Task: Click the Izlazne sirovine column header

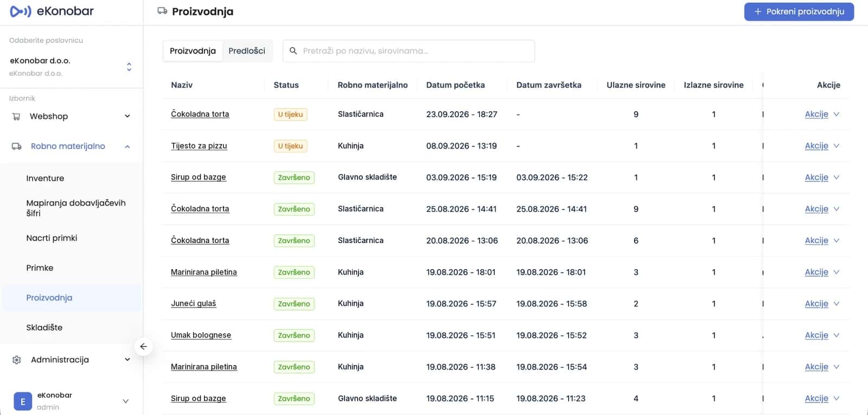Action: (x=714, y=85)
